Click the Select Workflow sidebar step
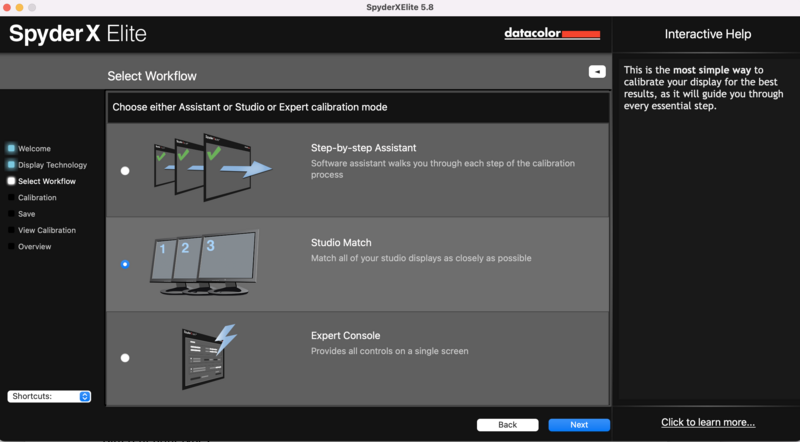 click(47, 181)
